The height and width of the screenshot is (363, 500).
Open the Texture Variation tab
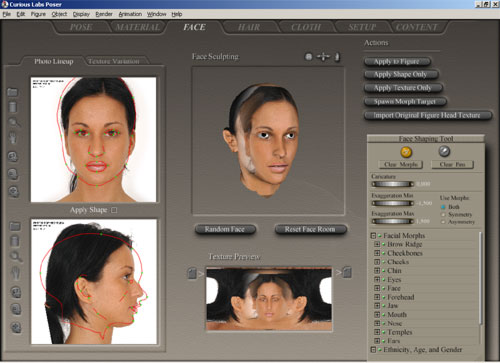pos(114,61)
